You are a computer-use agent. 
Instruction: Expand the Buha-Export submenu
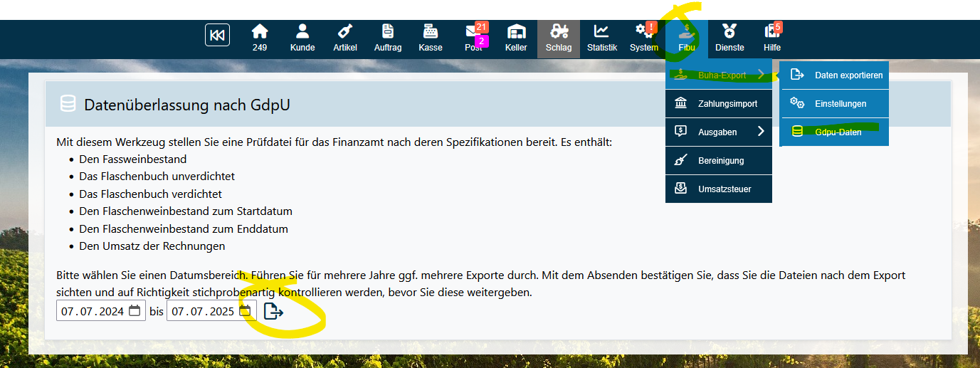click(x=719, y=75)
